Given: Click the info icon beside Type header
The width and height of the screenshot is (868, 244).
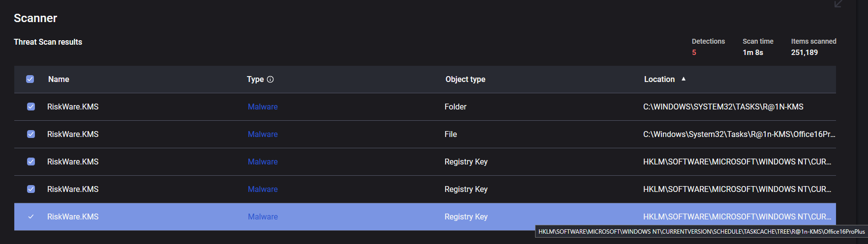Looking at the screenshot, I should pyautogui.click(x=270, y=80).
